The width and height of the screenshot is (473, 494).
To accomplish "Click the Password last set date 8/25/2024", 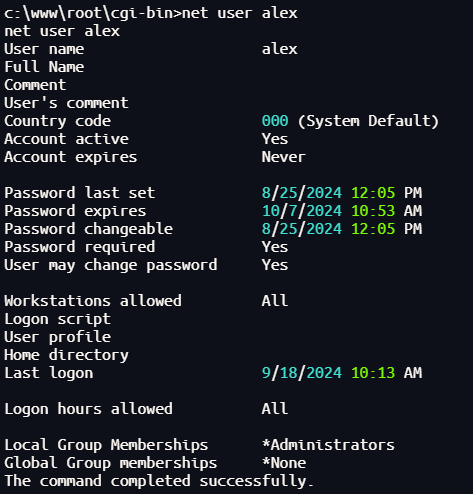I will [x=302, y=193].
